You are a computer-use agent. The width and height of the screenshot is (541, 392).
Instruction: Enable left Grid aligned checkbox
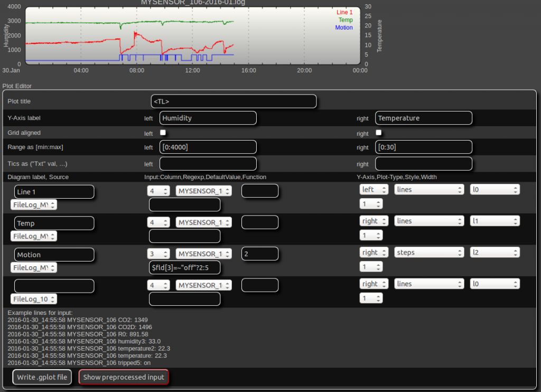(x=163, y=133)
